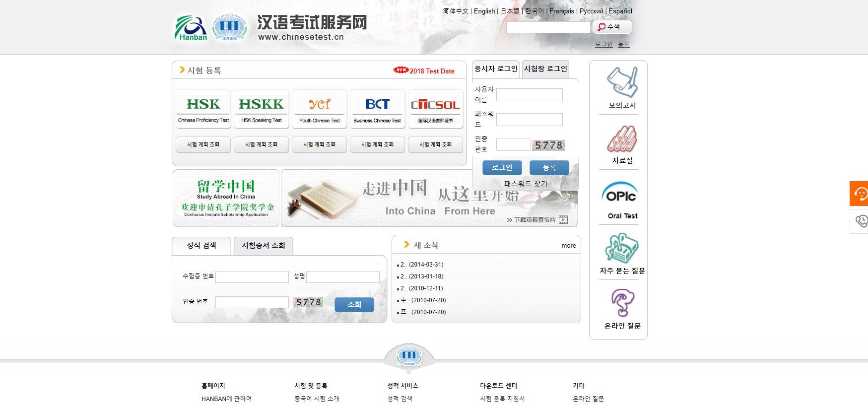Click the blue 조회 search button
The image size is (868, 407).
tap(354, 304)
